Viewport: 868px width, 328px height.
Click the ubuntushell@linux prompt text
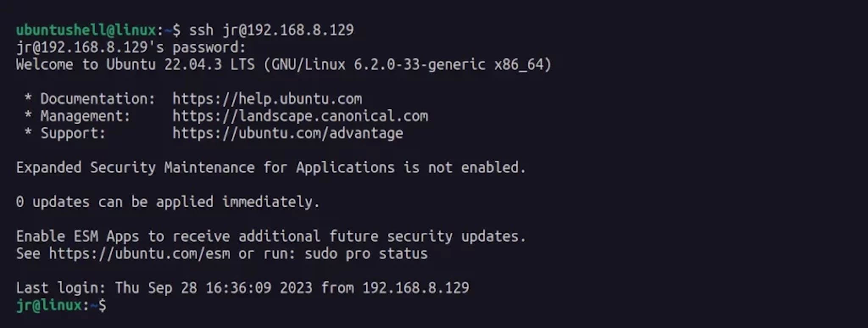coord(86,30)
